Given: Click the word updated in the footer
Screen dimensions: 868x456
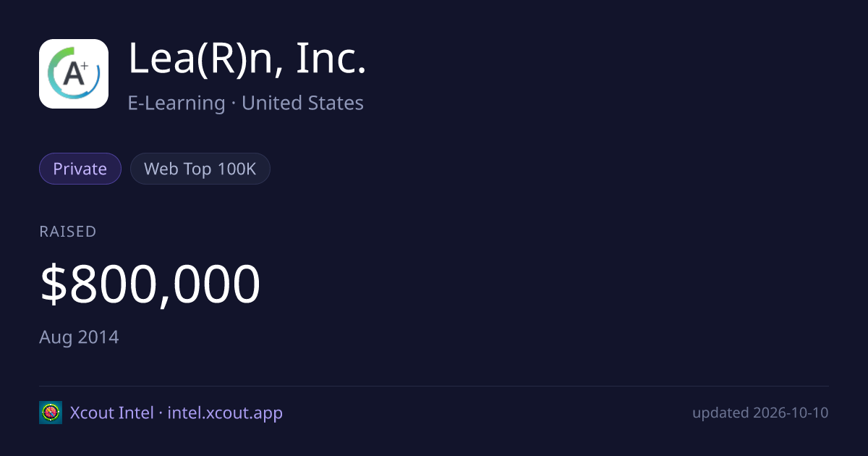Looking at the screenshot, I should (x=720, y=413).
